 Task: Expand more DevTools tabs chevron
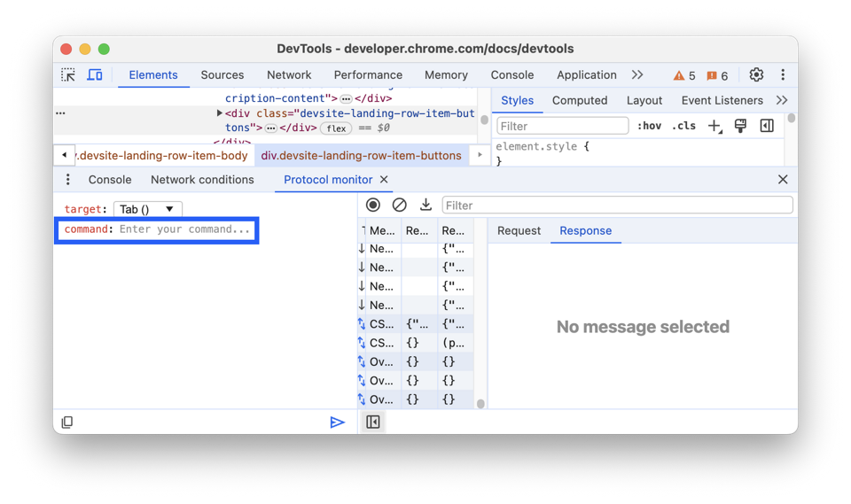(637, 75)
